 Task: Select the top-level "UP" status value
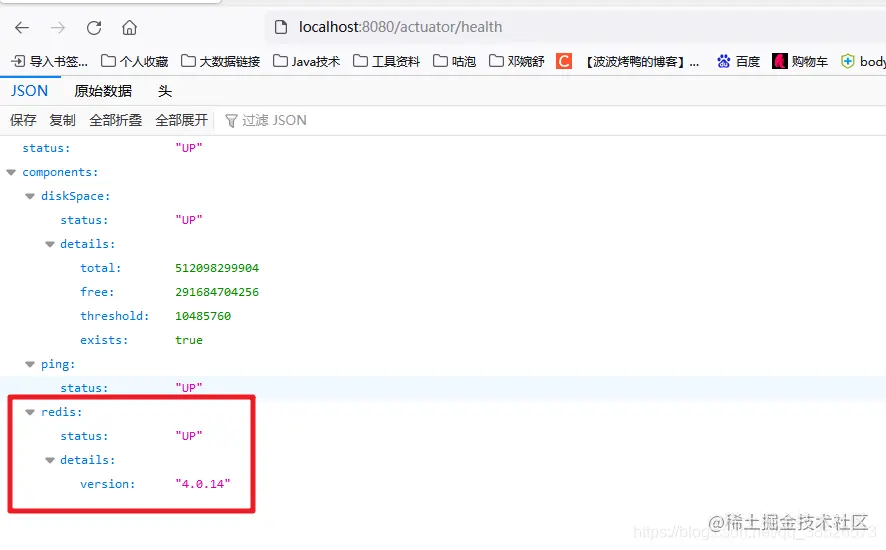(189, 148)
